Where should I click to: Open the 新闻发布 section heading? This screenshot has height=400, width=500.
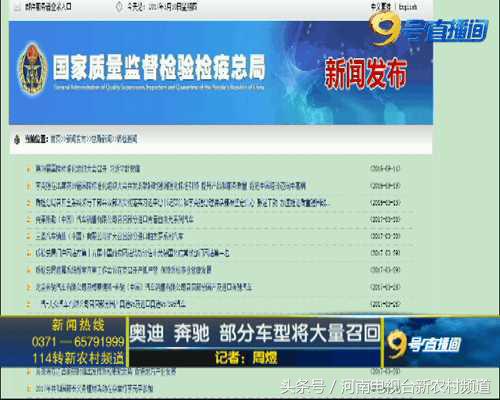[x=366, y=73]
